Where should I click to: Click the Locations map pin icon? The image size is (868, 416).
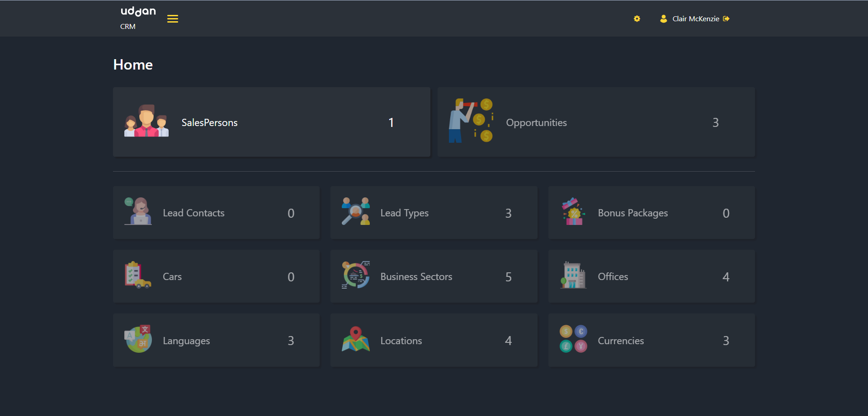tap(356, 339)
